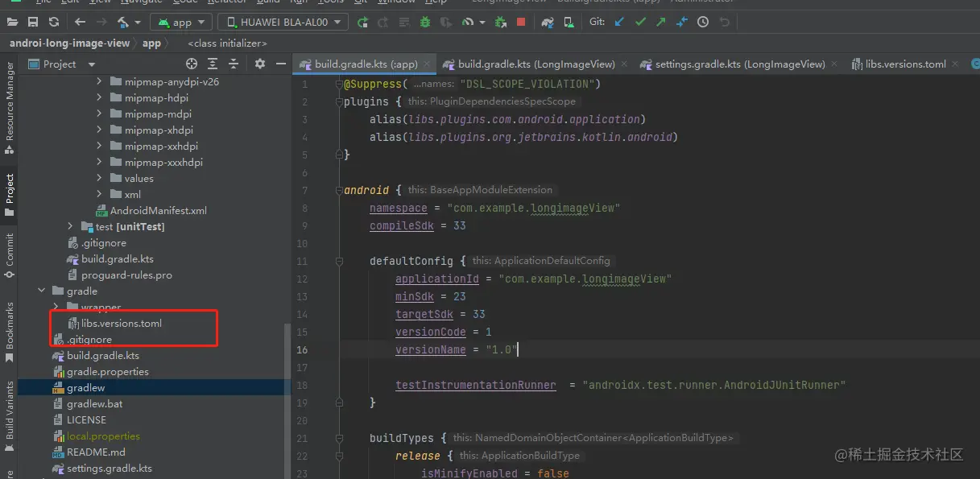Toggle the Resource Manager tool window
Image resolution: width=980 pixels, height=479 pixels.
click(x=9, y=108)
